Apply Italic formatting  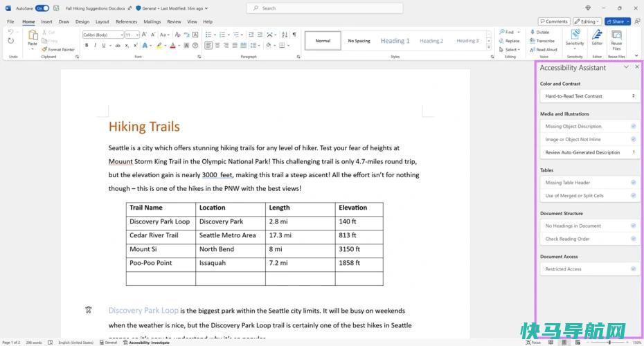pos(95,46)
